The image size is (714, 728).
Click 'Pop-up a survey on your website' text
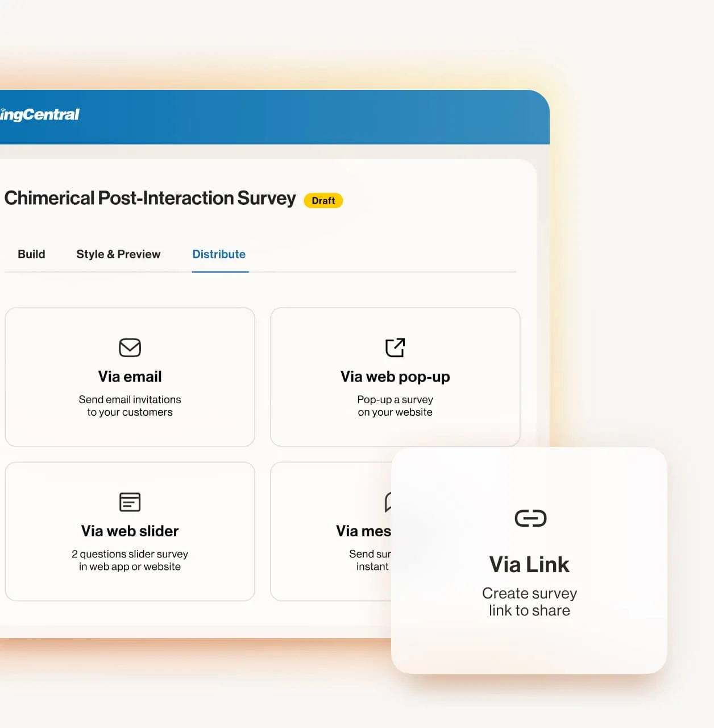coord(395,406)
